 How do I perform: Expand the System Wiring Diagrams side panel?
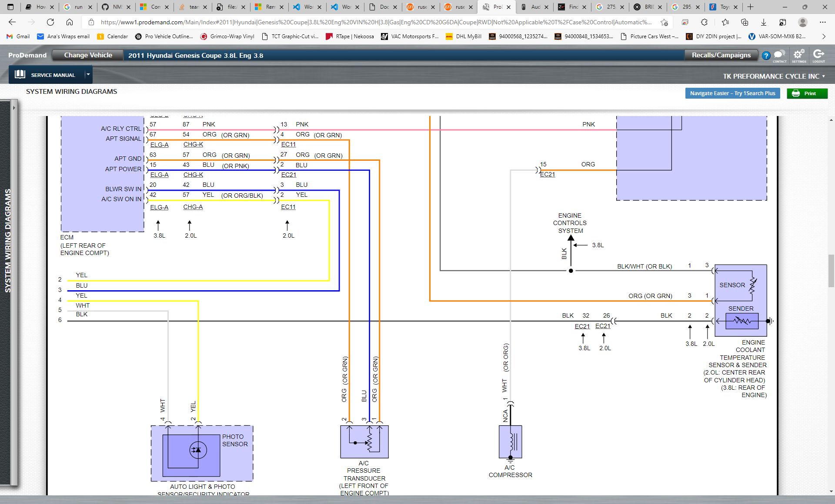tap(14, 107)
